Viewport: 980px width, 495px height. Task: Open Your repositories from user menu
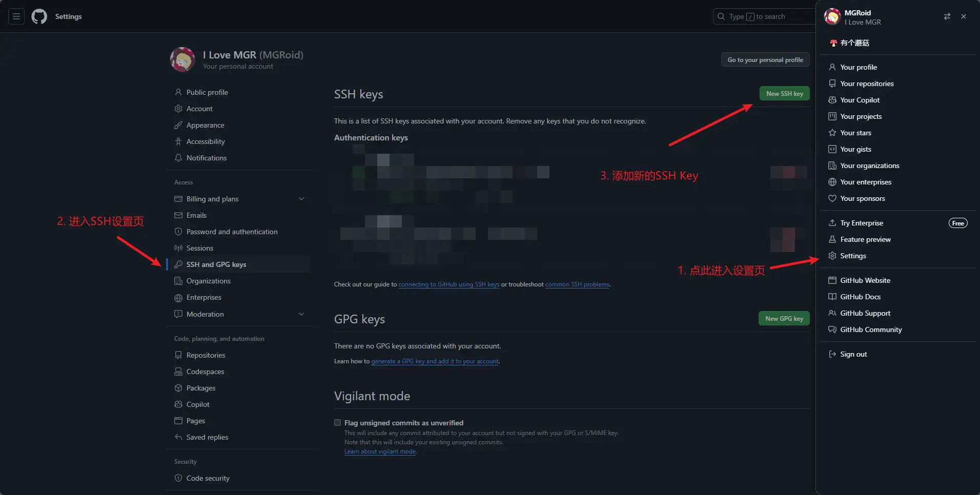tap(898, 84)
